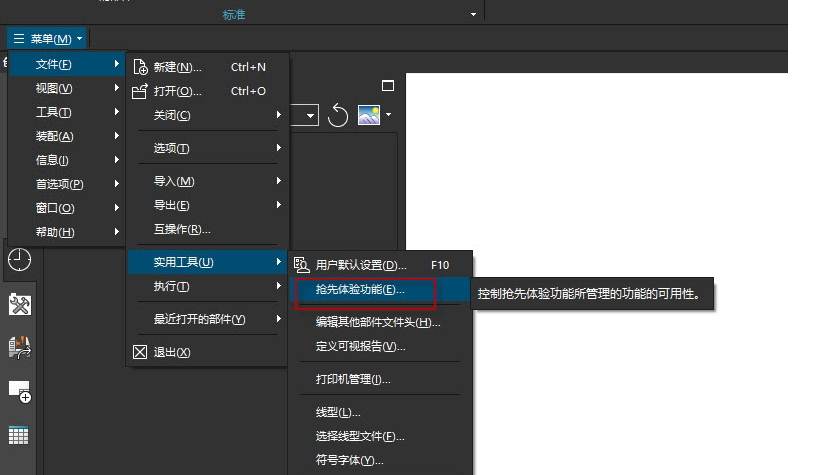The width and height of the screenshot is (817, 475).
Task: Open 信息(I) submenu
Action: click(x=67, y=160)
